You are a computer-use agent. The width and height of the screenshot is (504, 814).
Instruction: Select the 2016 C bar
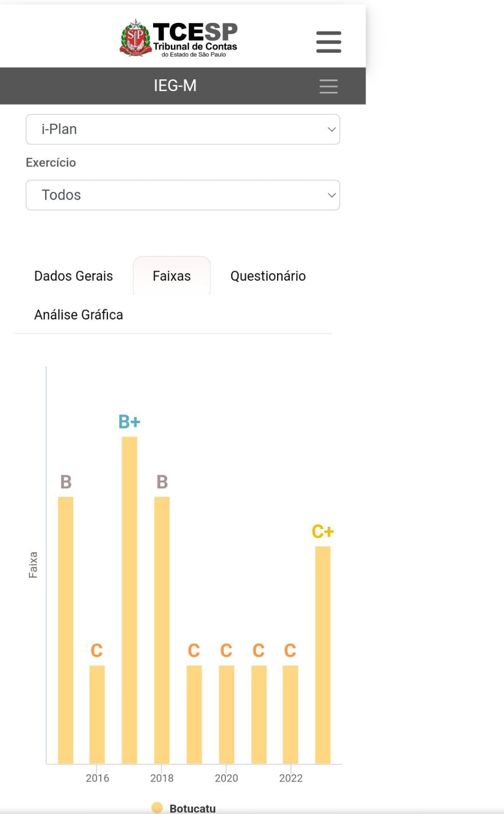click(97, 714)
